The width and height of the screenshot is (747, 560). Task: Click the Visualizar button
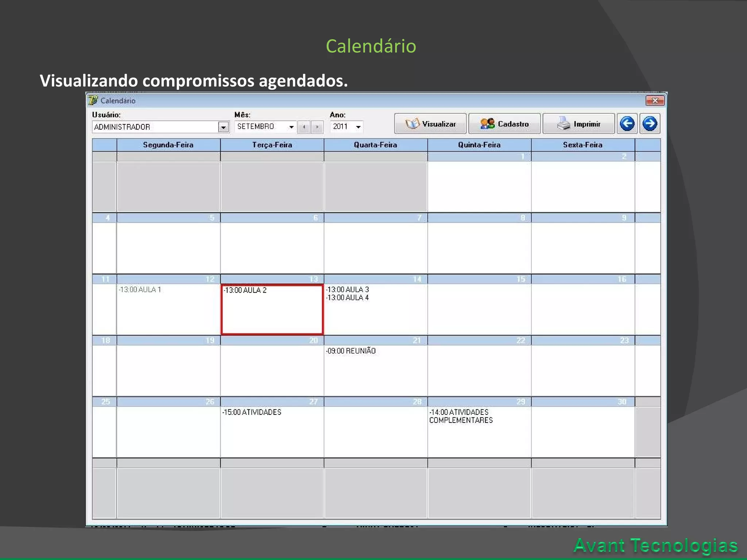pyautogui.click(x=430, y=124)
